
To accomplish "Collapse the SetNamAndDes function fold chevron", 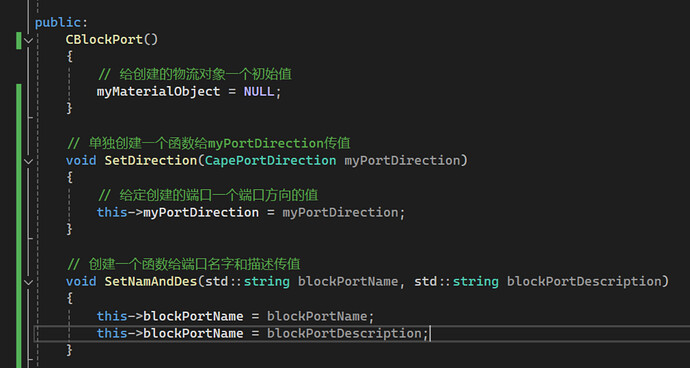I will (28, 282).
